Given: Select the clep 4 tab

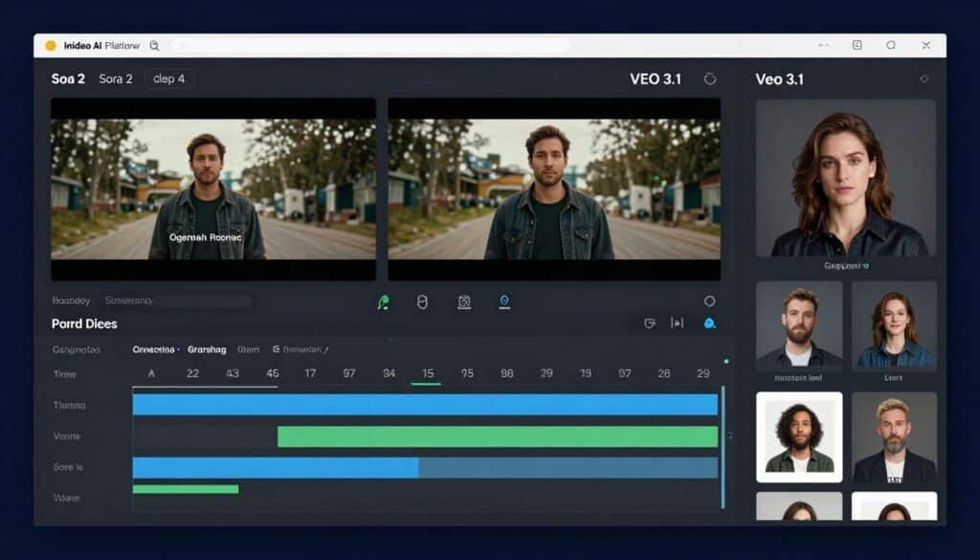Looking at the screenshot, I should (x=168, y=78).
